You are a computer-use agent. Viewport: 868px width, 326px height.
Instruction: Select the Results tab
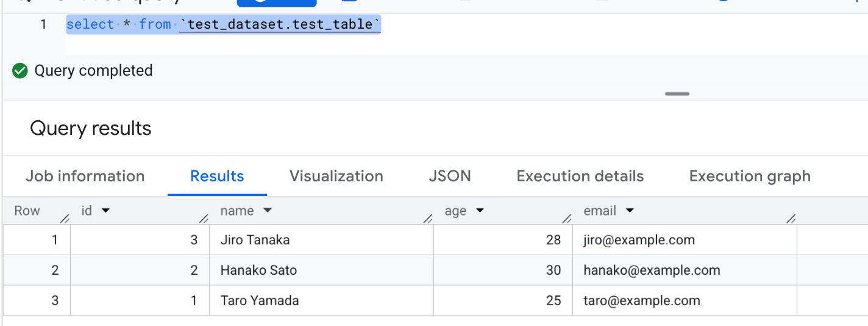pyautogui.click(x=217, y=176)
